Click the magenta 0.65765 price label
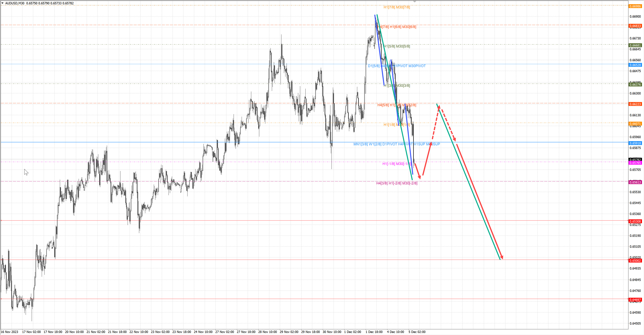644x335 pixels. [635, 163]
